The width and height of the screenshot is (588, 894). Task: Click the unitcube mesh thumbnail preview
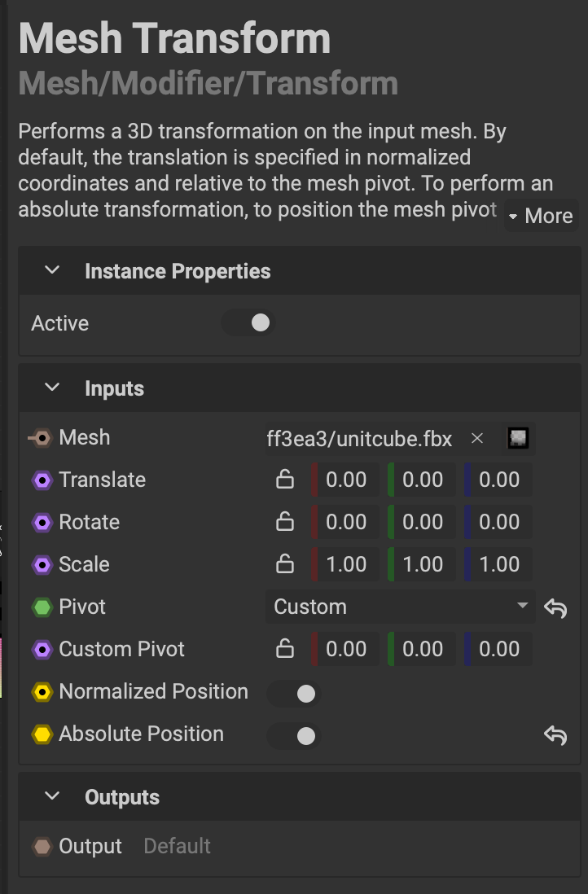click(x=518, y=439)
